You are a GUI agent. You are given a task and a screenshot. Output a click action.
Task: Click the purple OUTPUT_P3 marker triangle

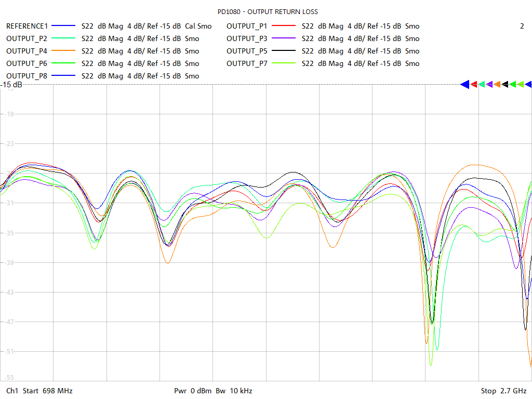coord(490,84)
